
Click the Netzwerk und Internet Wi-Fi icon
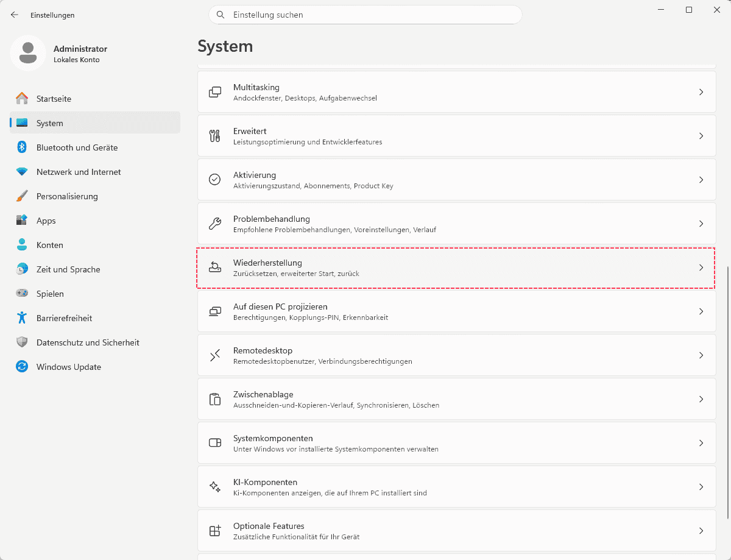pos(22,172)
